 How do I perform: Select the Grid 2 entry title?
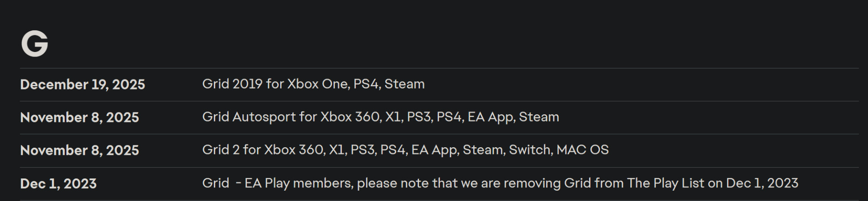(221, 150)
